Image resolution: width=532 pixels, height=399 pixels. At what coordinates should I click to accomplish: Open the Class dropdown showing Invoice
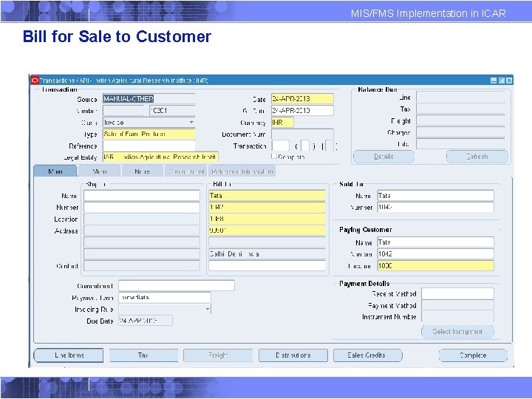[191, 122]
